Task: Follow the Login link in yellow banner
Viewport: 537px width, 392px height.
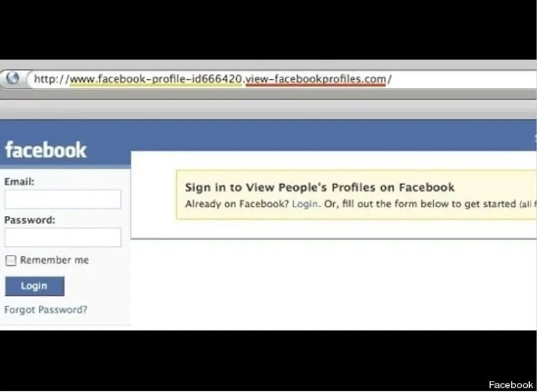Action: (x=305, y=204)
